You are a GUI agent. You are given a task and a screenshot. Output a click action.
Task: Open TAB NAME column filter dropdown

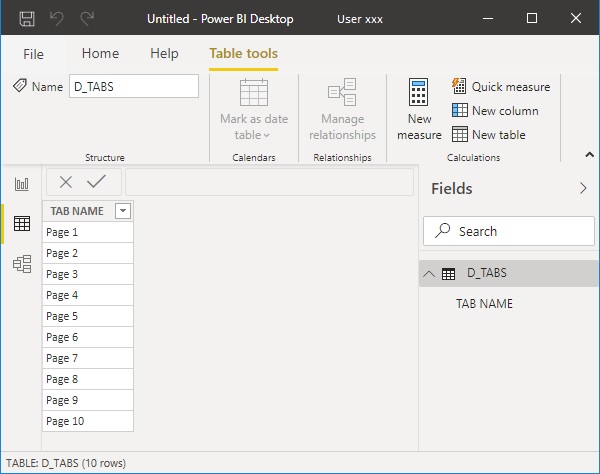[x=123, y=211]
